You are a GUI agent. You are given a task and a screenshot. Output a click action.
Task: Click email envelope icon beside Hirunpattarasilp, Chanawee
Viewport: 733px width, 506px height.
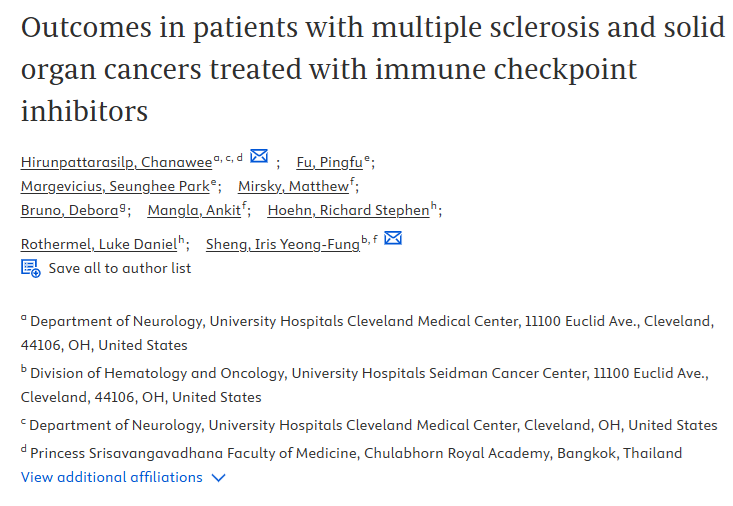259,156
